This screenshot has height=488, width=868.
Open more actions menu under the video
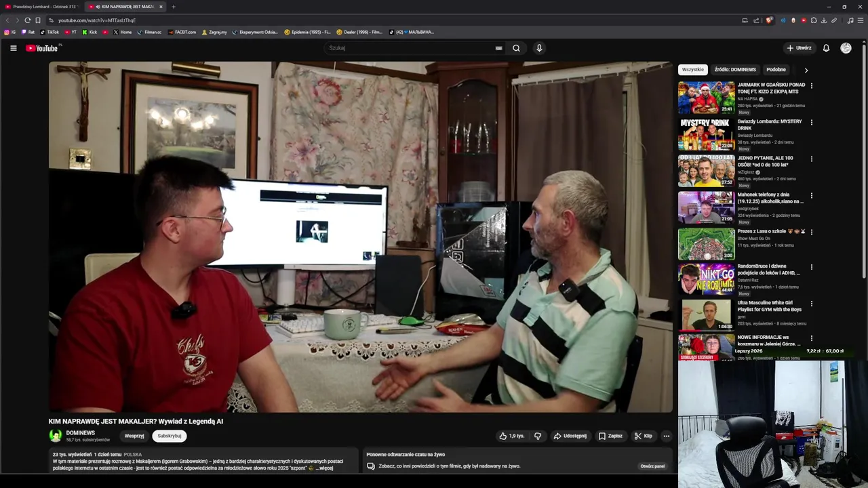click(x=667, y=436)
